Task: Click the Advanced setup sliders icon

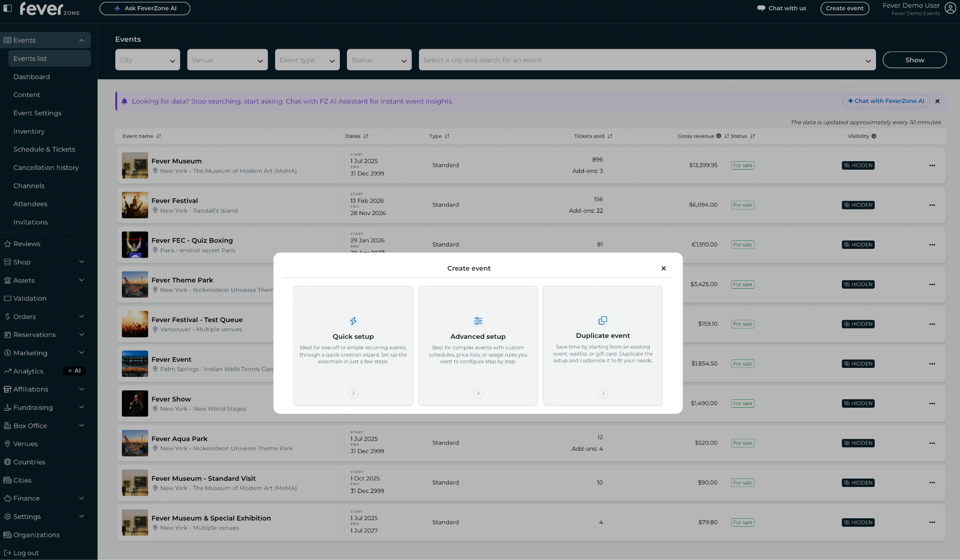Action: pos(478,321)
